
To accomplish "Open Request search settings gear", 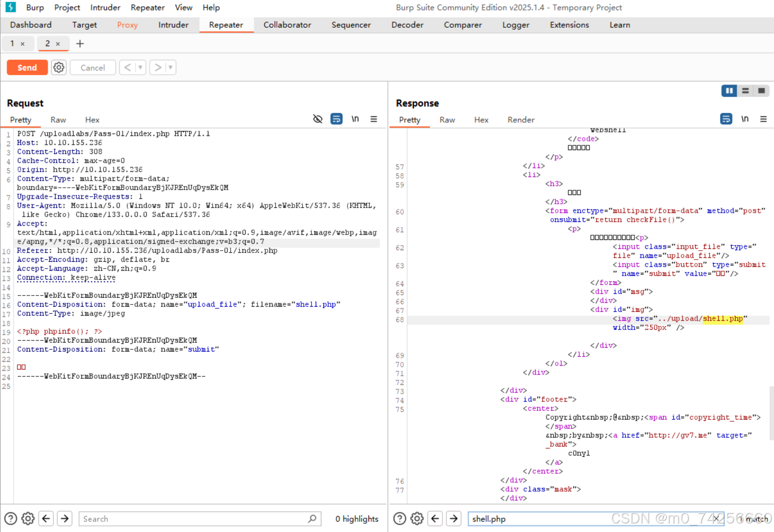I will tap(28, 519).
